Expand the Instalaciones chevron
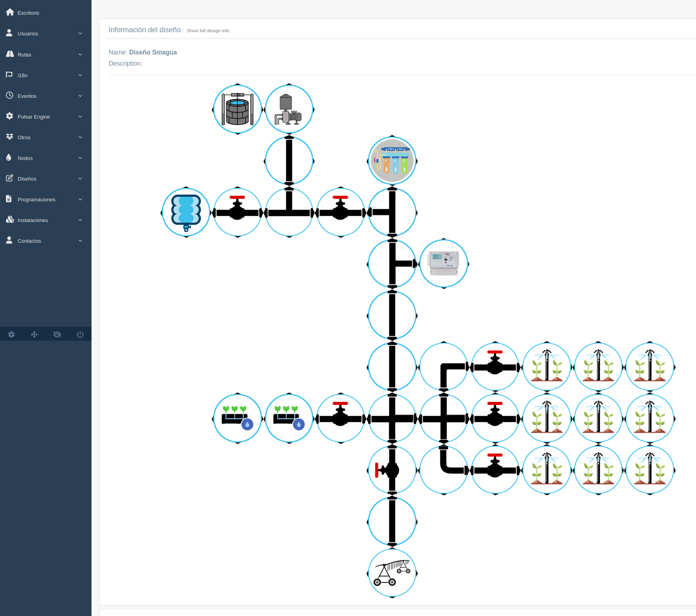The width and height of the screenshot is (696, 616). point(80,220)
